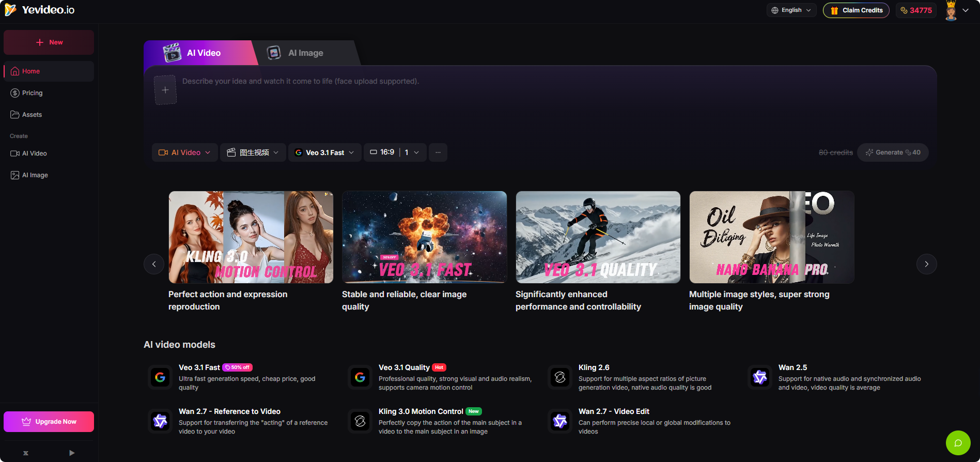
Task: Click the Wan 2.7 Video Edit icon
Action: 560,421
